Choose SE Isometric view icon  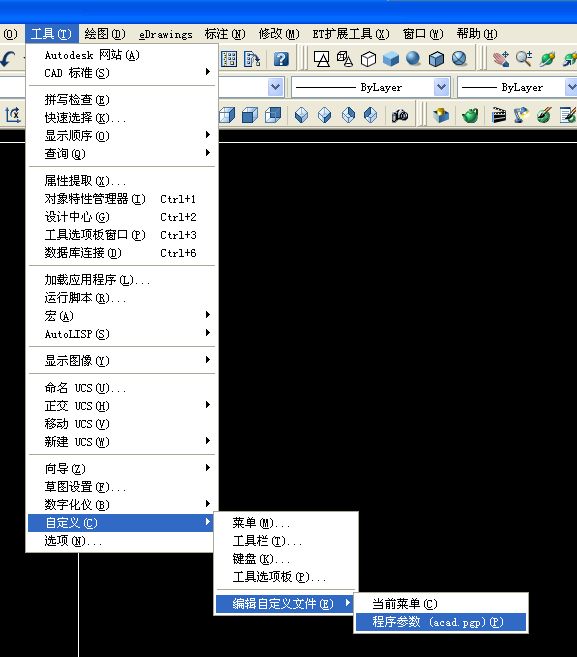click(x=324, y=115)
